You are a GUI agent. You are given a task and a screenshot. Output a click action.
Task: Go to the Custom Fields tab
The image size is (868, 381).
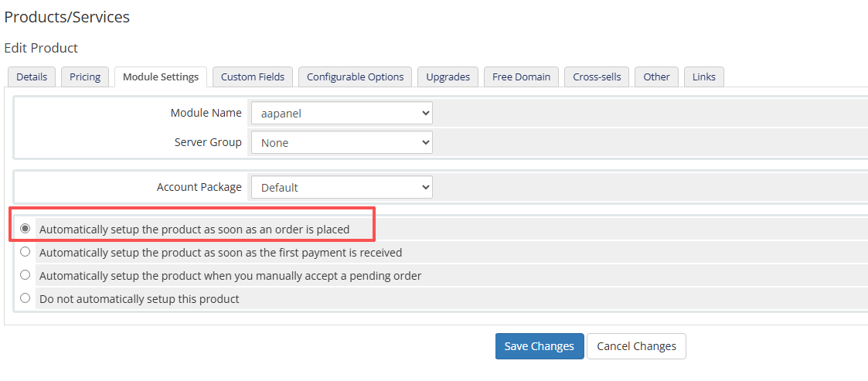tap(253, 77)
